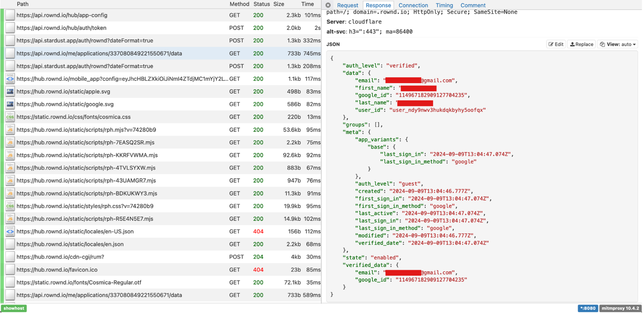
Task: Close the flow detail panel
Action: point(328,5)
